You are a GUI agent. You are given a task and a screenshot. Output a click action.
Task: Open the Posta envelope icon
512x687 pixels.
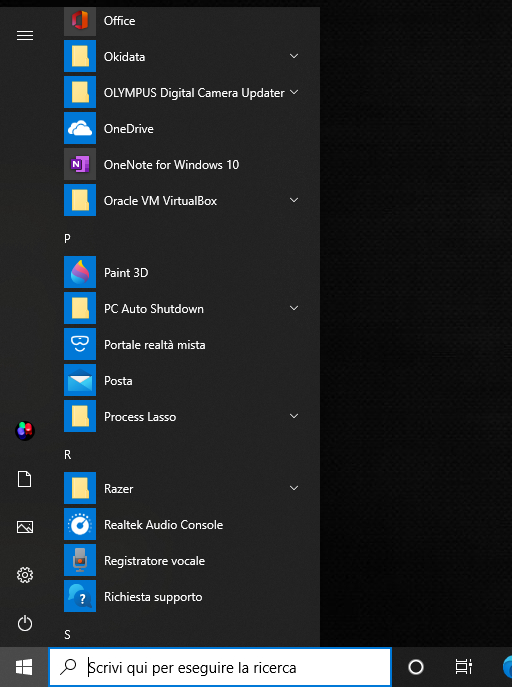(80, 380)
